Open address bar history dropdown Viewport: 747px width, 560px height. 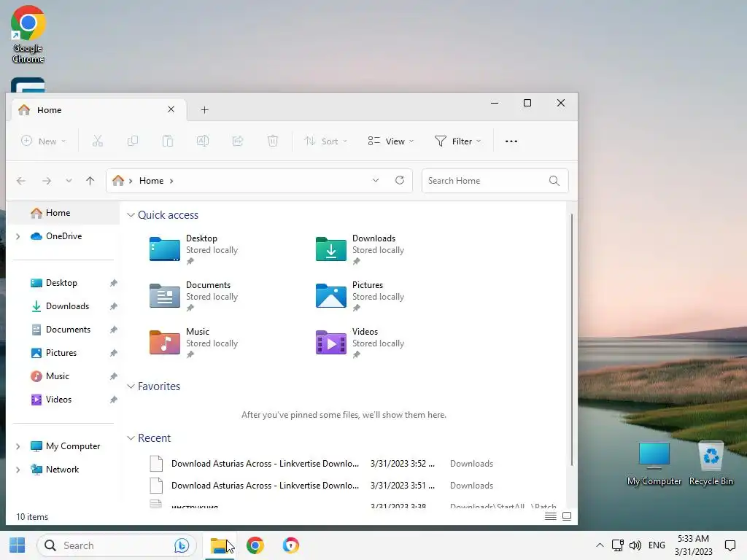[x=376, y=181]
